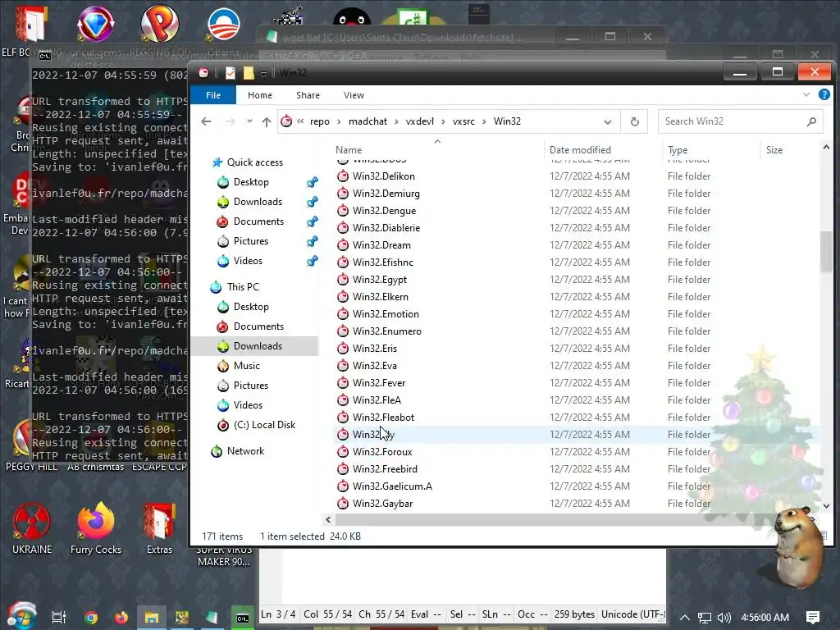This screenshot has width=840, height=630.
Task: Open Furry Cocks Firefox desktop shortcut
Action: (96, 529)
